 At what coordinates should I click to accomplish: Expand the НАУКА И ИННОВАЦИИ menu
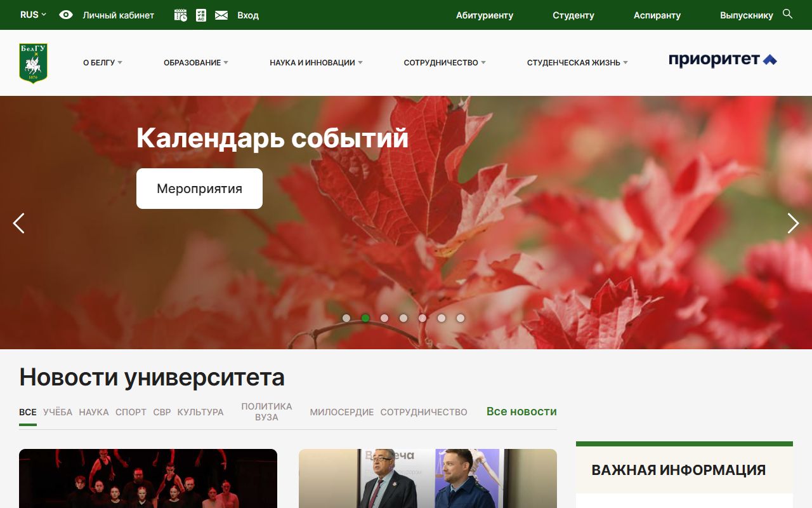tap(317, 63)
